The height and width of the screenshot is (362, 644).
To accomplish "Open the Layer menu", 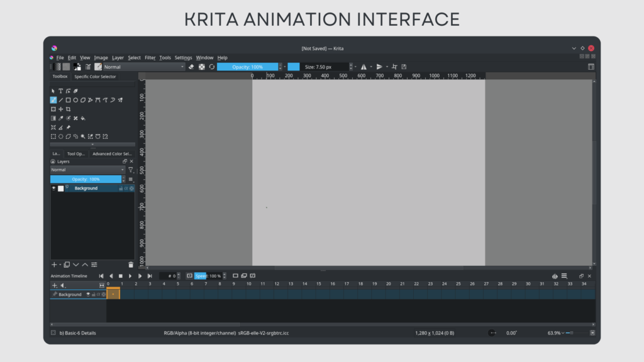I will click(118, 57).
